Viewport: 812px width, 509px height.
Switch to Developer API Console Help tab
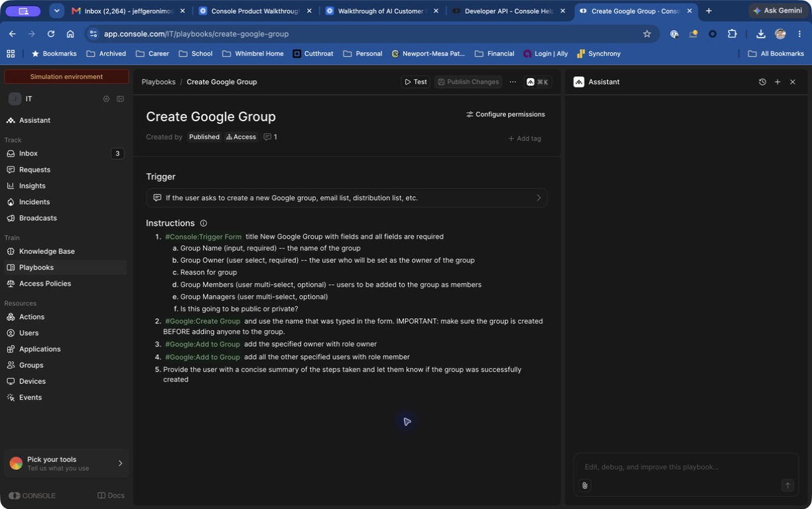[x=508, y=11]
